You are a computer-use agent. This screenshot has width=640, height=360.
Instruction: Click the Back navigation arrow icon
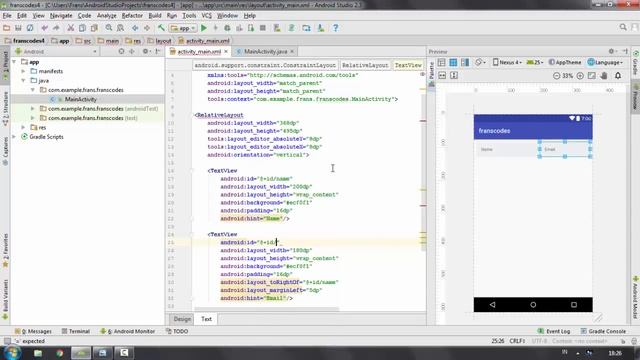pyautogui.click(x=135, y=28)
